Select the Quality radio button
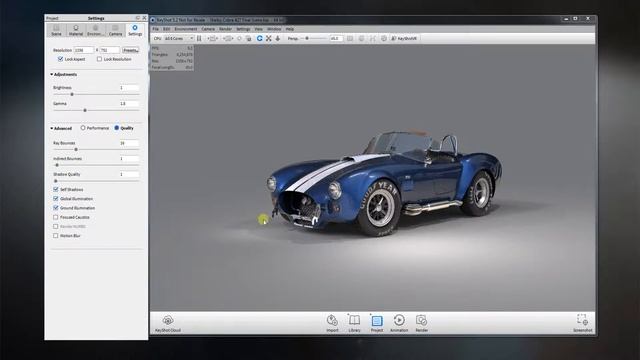Viewport: 640px width, 360px height. [116, 128]
